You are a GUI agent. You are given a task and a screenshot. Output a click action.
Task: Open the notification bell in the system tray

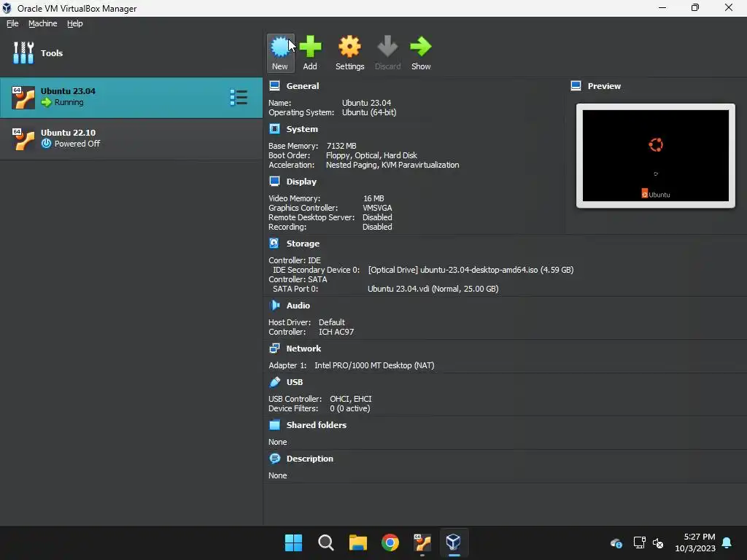click(x=727, y=542)
